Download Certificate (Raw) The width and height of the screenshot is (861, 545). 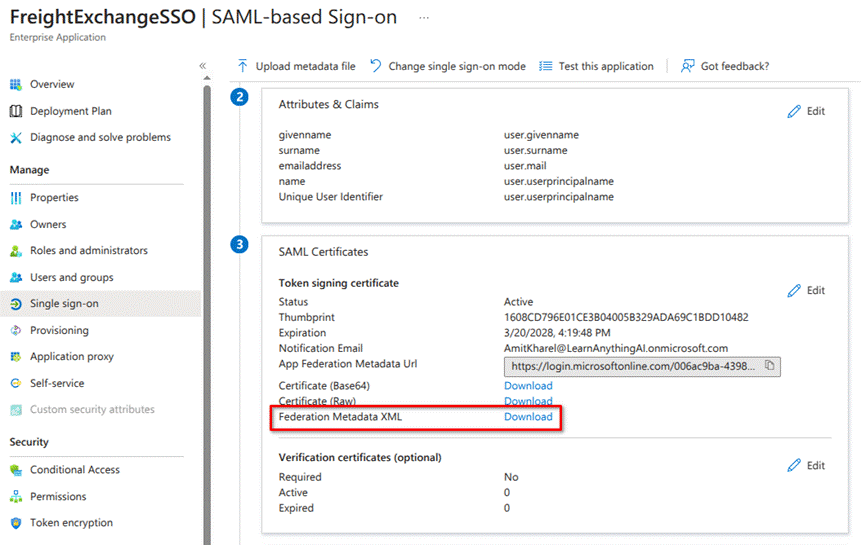(x=528, y=401)
